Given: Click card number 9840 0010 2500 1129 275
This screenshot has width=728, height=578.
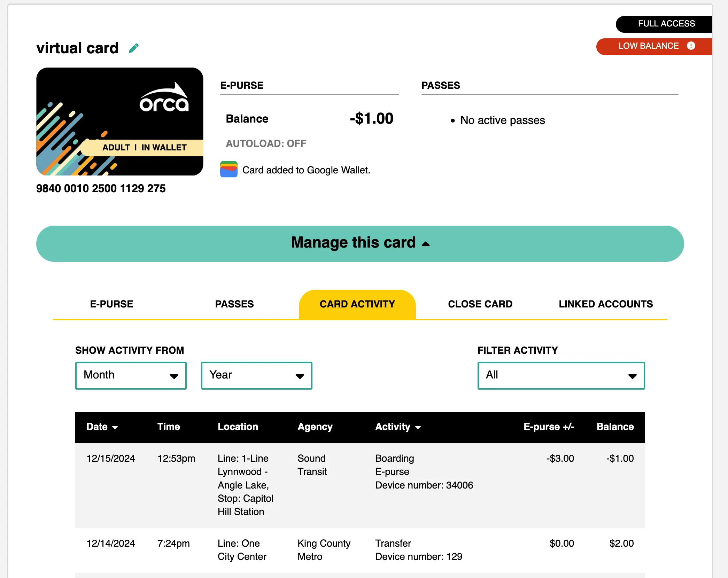Looking at the screenshot, I should tap(101, 188).
